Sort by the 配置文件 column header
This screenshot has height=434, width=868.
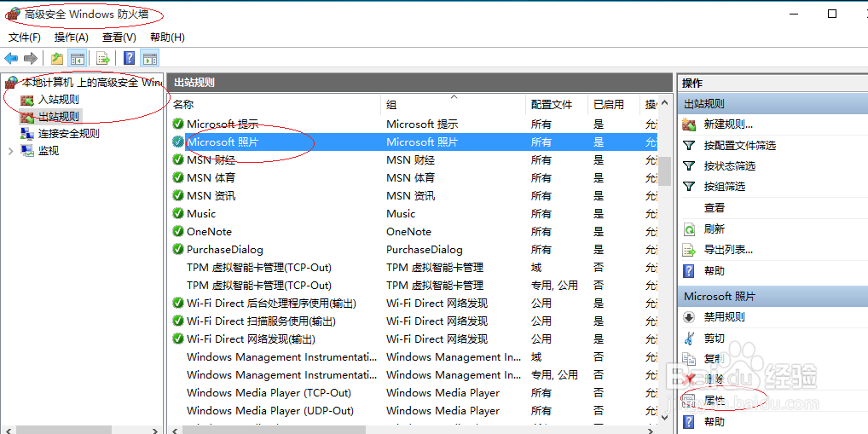click(556, 104)
